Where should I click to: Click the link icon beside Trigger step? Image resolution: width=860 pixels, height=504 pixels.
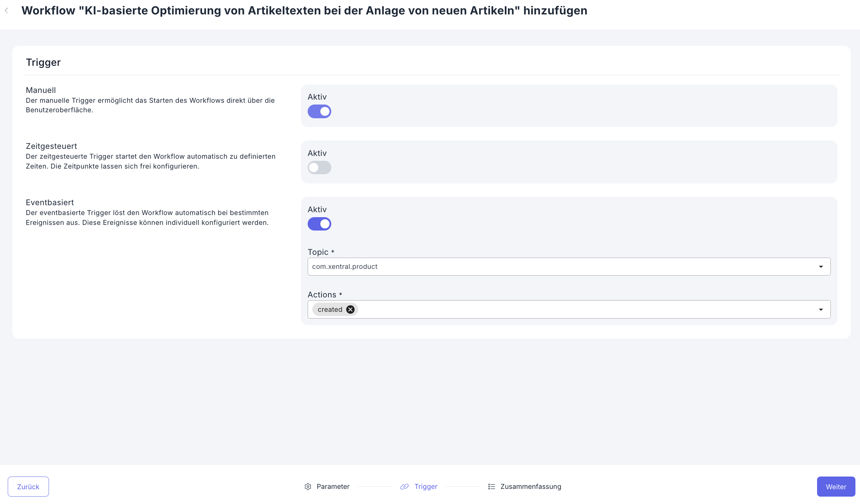point(404,486)
